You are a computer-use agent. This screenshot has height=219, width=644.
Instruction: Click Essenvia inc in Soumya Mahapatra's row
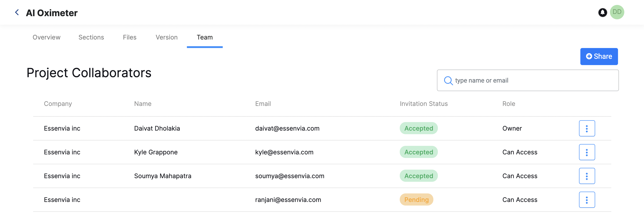coord(62,176)
